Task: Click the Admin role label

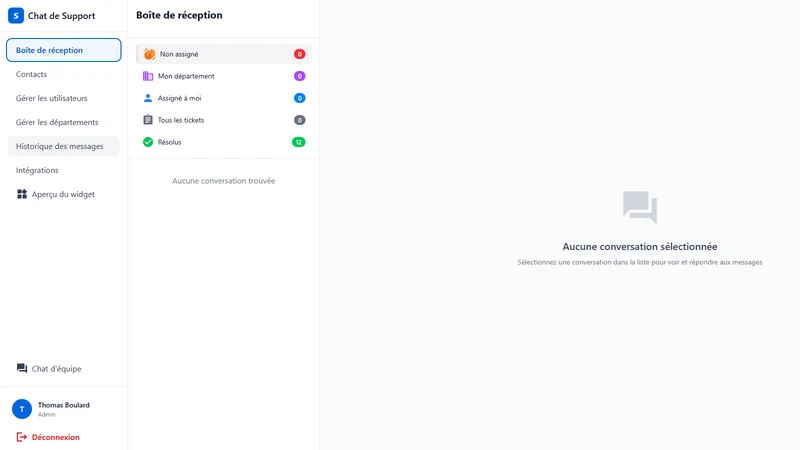Action: pyautogui.click(x=46, y=414)
